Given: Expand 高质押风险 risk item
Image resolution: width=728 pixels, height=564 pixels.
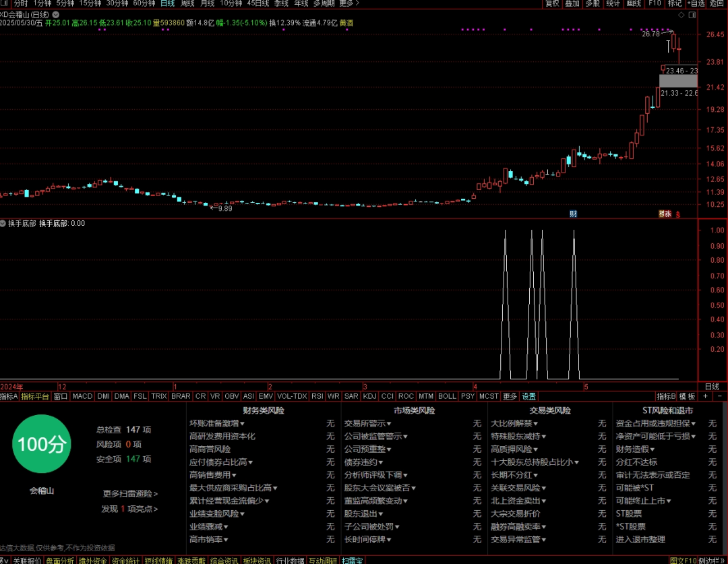Looking at the screenshot, I should point(514,449).
